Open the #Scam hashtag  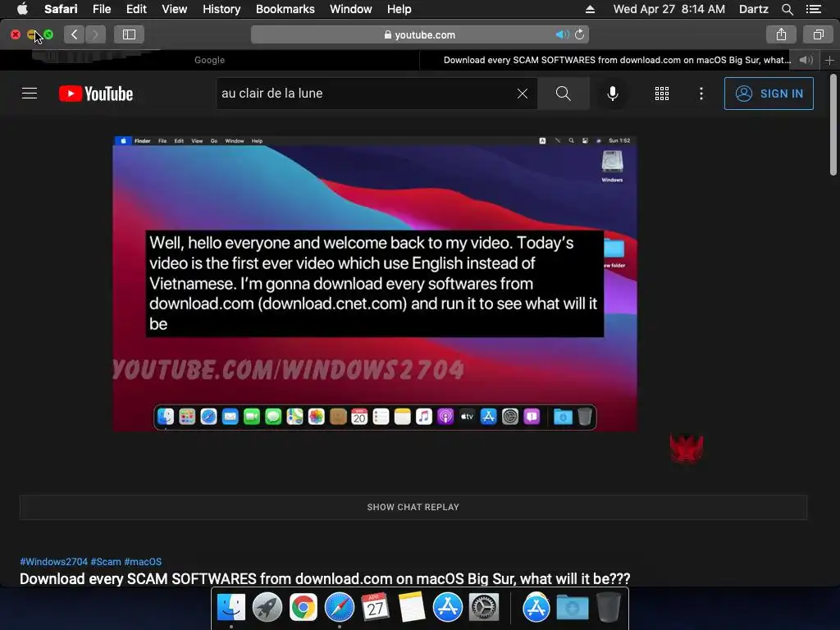(106, 561)
